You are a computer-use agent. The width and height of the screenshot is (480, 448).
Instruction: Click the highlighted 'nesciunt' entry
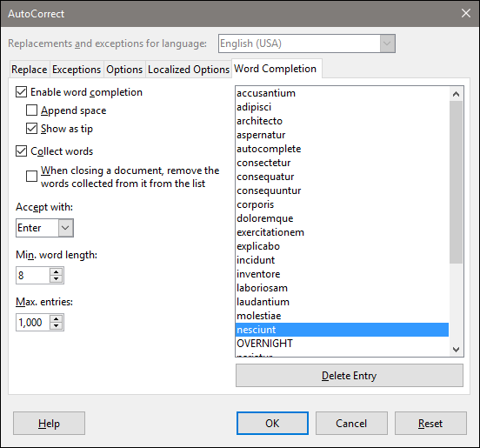[x=342, y=330]
